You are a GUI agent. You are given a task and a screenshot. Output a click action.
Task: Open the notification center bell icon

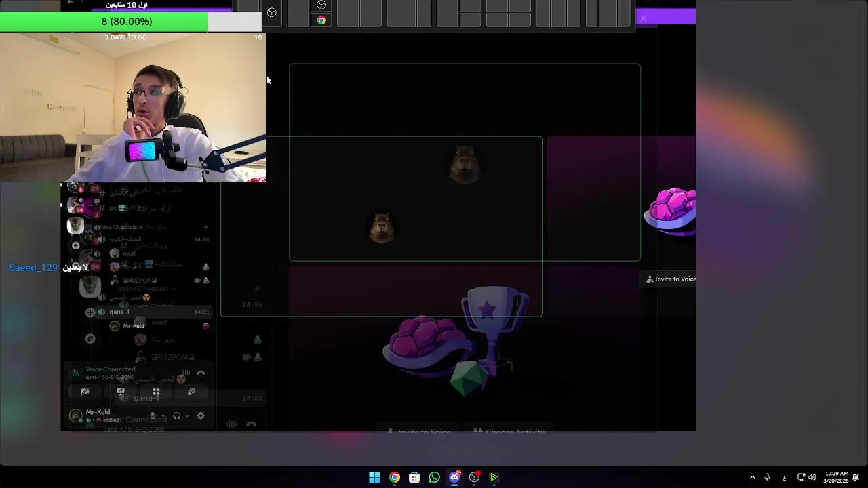click(x=856, y=477)
